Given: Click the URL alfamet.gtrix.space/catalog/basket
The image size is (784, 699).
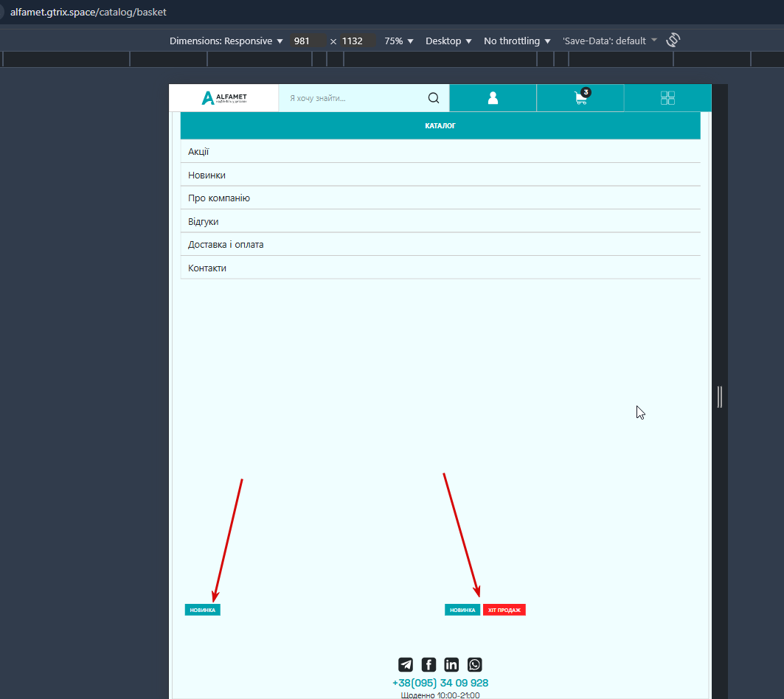Looking at the screenshot, I should [88, 12].
